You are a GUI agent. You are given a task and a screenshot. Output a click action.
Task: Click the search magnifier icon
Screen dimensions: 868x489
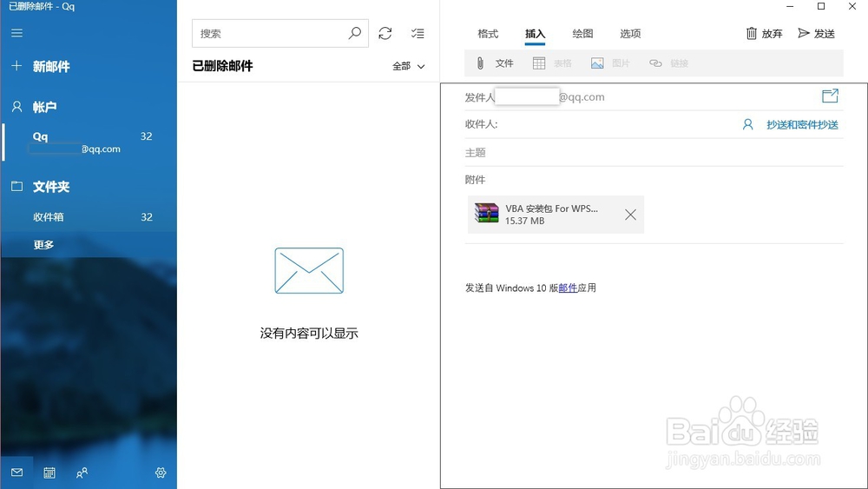pos(355,33)
